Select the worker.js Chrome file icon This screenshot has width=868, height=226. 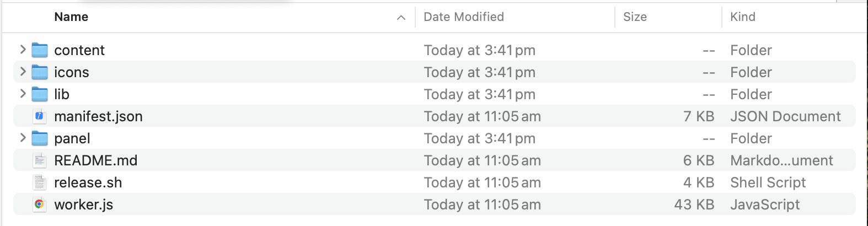tap(40, 205)
